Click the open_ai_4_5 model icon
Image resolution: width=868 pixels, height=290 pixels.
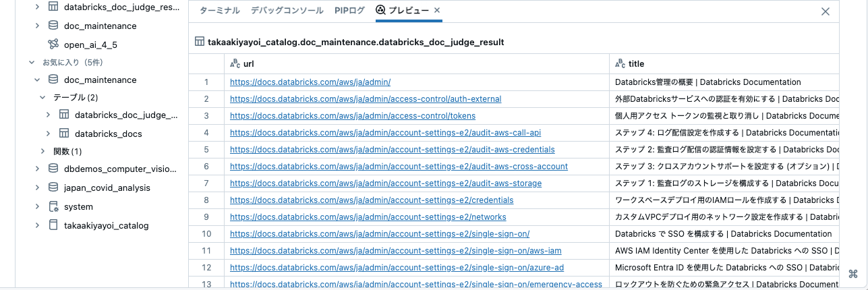tap(53, 45)
